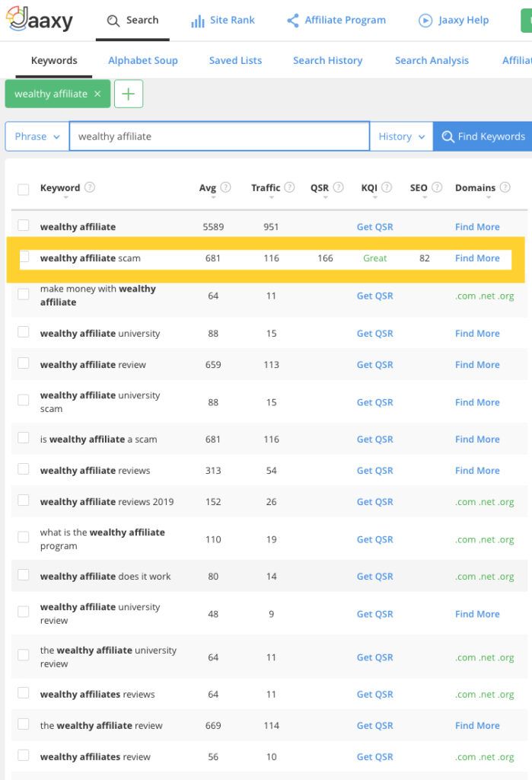The image size is (532, 780).
Task: Add a new search tab with plus button
Action: point(129,94)
